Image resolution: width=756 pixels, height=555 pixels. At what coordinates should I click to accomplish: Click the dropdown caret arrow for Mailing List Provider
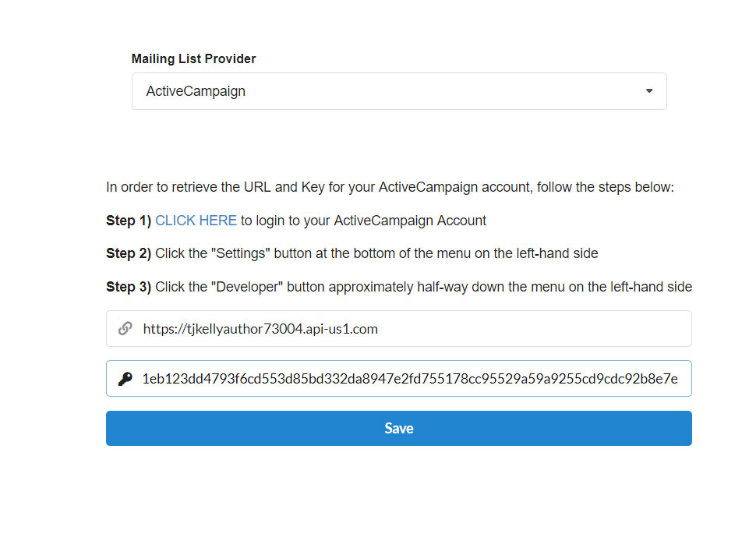coord(649,91)
